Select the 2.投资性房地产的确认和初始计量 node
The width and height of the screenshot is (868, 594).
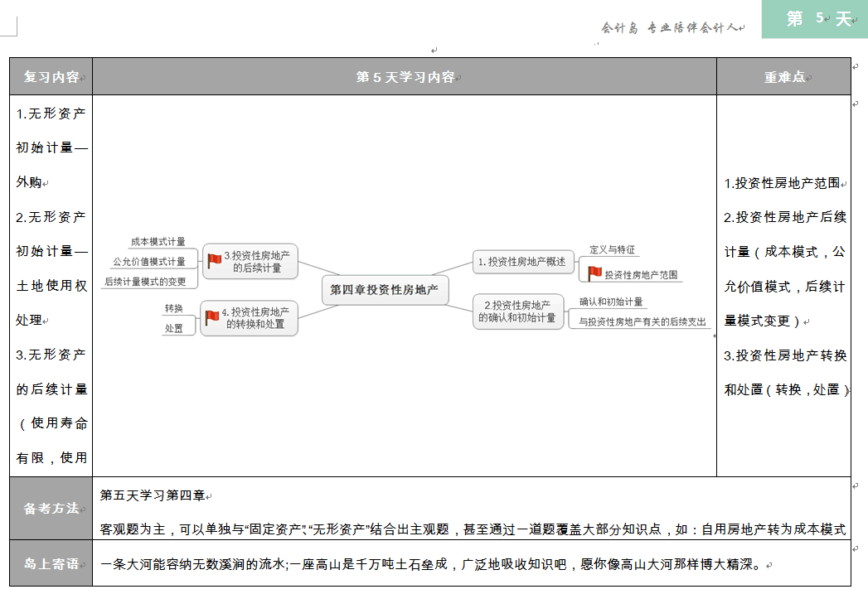[x=517, y=311]
